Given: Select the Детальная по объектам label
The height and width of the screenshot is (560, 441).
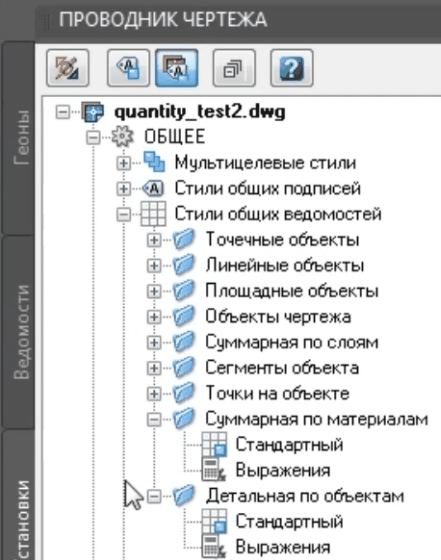Looking at the screenshot, I should [x=305, y=496].
